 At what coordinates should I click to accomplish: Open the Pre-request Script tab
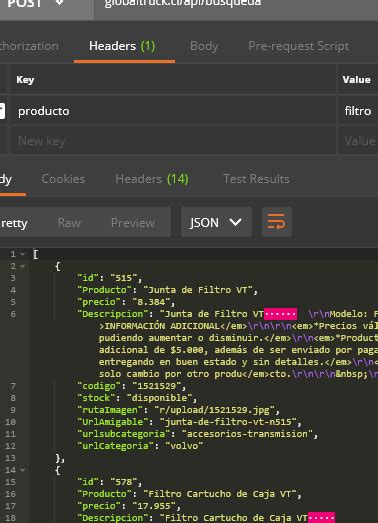(299, 46)
